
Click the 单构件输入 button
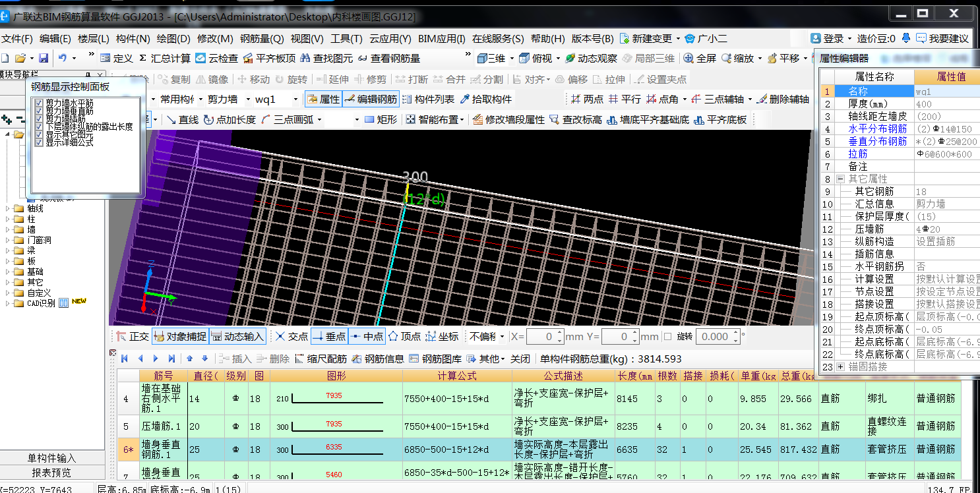click(x=52, y=458)
